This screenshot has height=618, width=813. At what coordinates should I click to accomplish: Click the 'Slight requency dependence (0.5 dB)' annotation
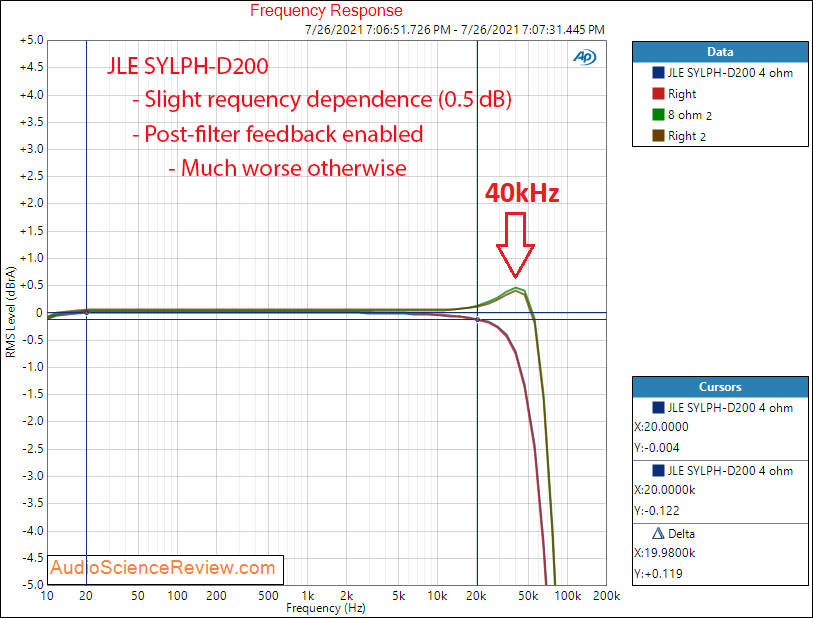(x=322, y=99)
